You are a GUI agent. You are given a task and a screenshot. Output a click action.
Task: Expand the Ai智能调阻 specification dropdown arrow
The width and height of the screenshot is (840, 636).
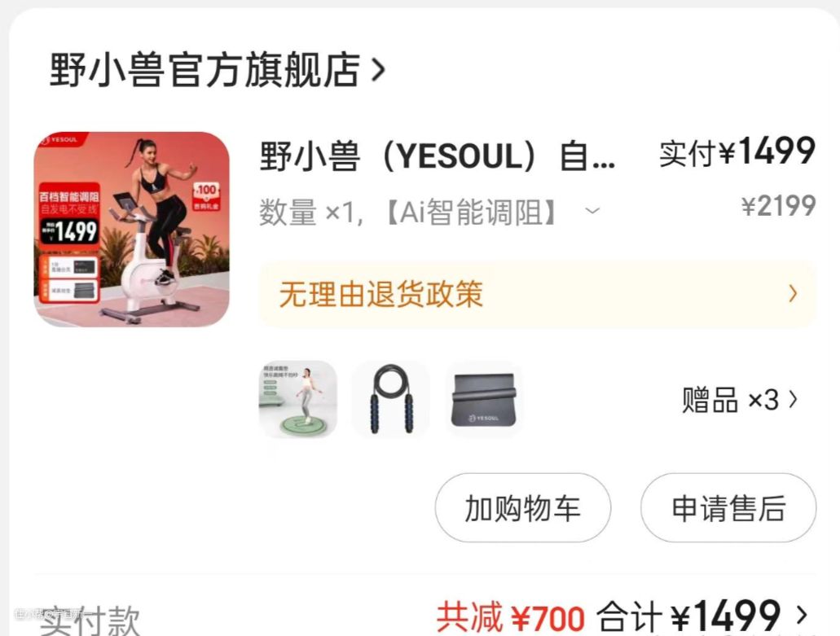pos(592,211)
